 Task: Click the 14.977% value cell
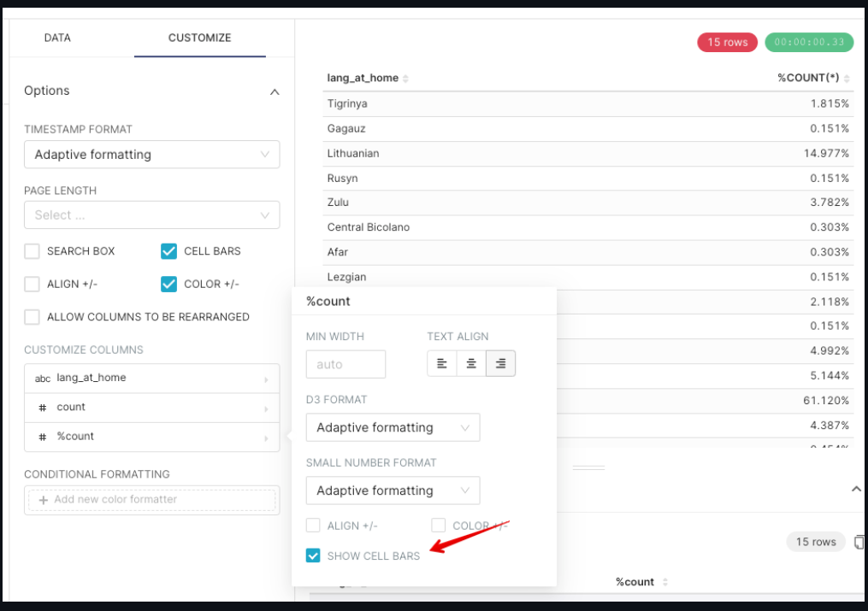pos(826,153)
